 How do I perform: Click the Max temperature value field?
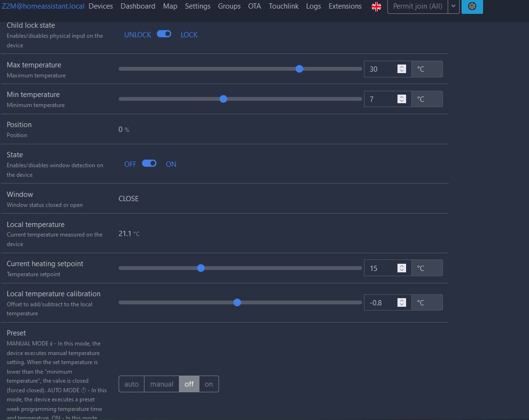(387, 69)
